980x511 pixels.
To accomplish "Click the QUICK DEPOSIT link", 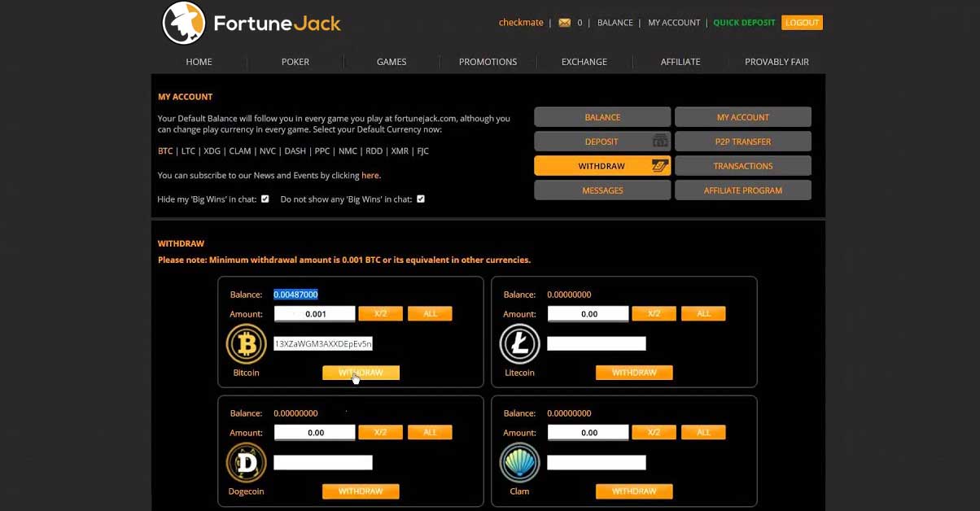I will tap(744, 23).
